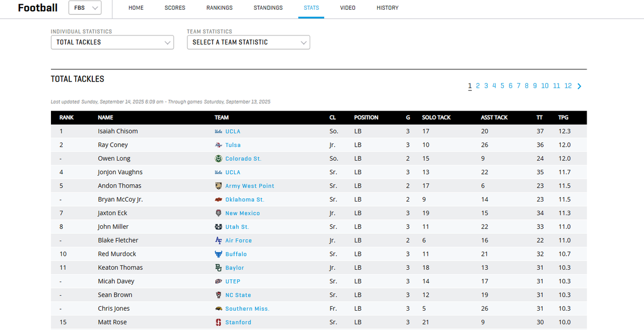
Task: Open the Total Tackles individual statistics dropdown
Action: pos(112,42)
